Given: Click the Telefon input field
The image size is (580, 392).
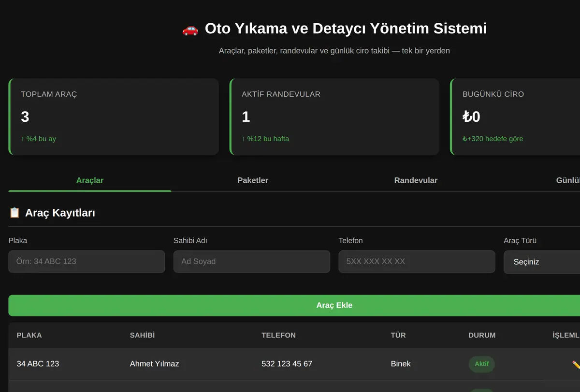Looking at the screenshot, I should tap(417, 261).
